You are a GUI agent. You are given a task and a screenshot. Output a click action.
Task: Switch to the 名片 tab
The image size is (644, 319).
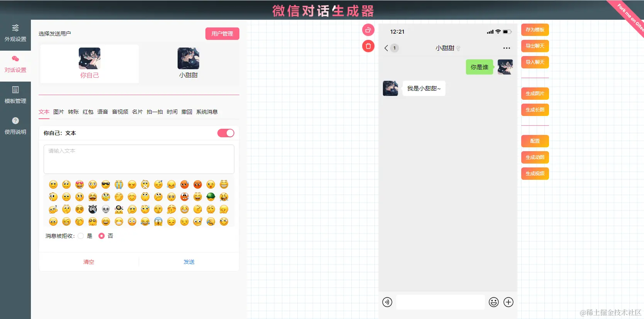137,112
